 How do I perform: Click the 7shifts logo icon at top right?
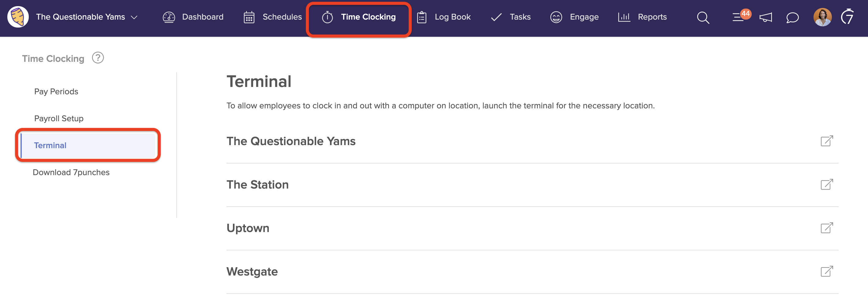[x=847, y=17]
